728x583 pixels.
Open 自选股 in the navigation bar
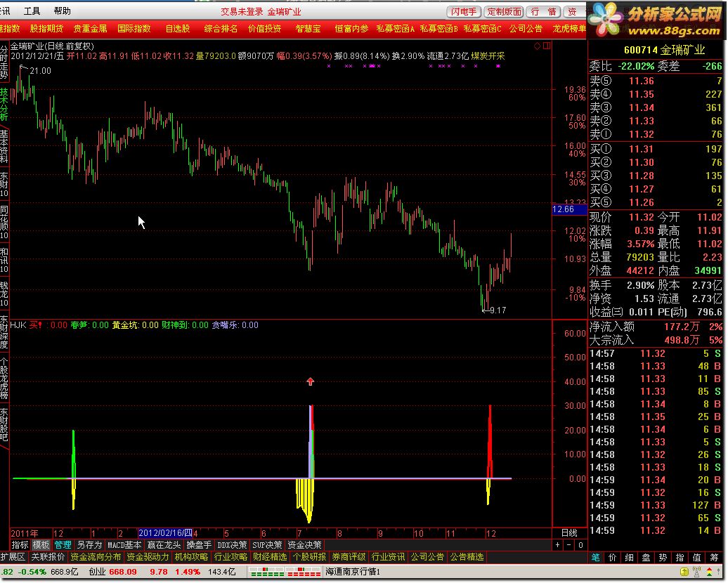[178, 29]
